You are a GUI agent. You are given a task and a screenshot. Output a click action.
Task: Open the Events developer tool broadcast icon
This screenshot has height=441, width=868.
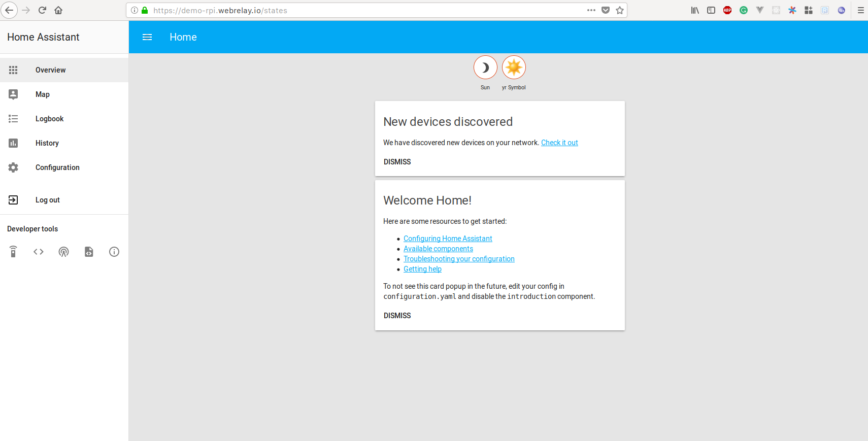pos(63,252)
